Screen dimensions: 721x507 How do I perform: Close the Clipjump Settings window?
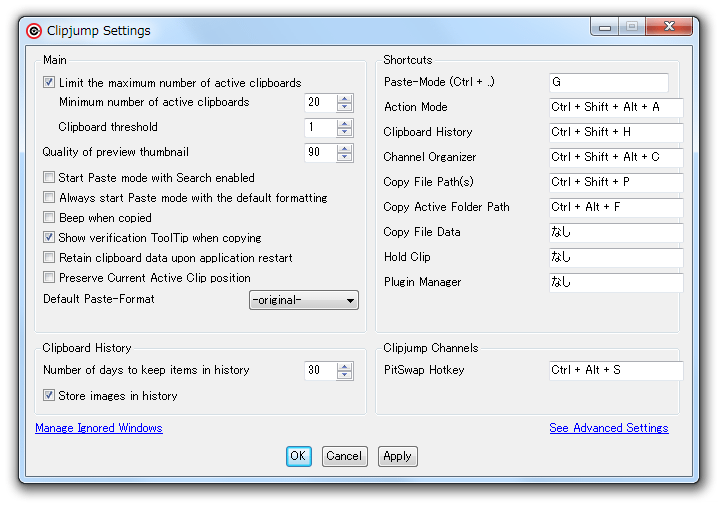tap(669, 27)
